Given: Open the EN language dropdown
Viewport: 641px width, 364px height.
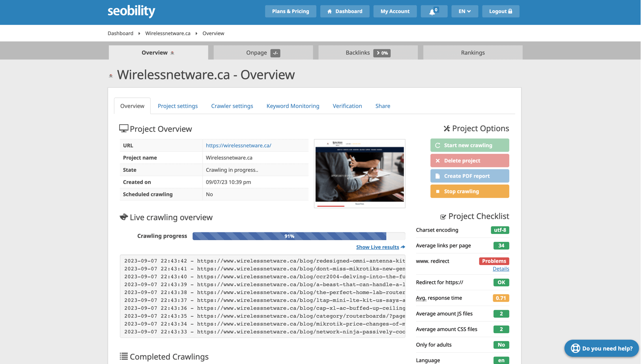Looking at the screenshot, I should pyautogui.click(x=464, y=11).
